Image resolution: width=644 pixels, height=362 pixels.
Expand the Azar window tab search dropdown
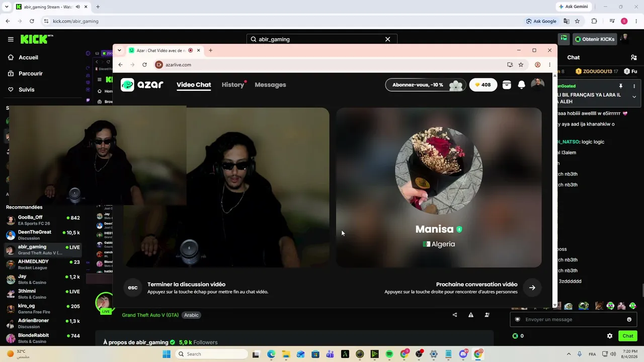119,50
